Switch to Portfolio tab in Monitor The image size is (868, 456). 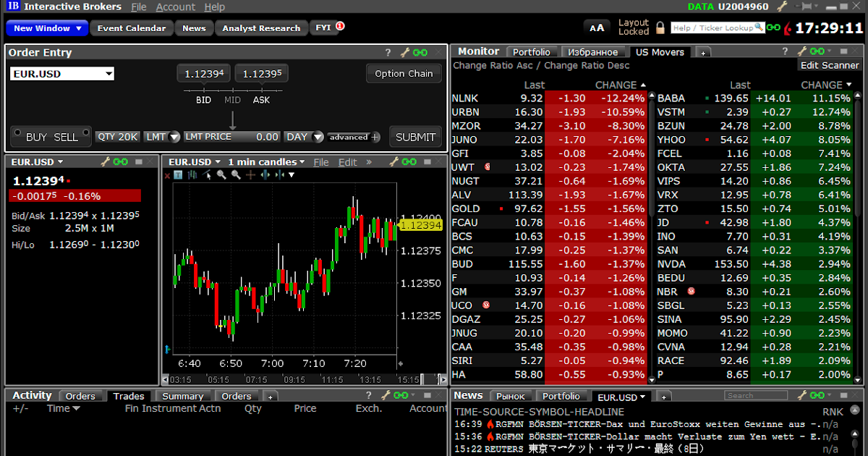point(532,52)
